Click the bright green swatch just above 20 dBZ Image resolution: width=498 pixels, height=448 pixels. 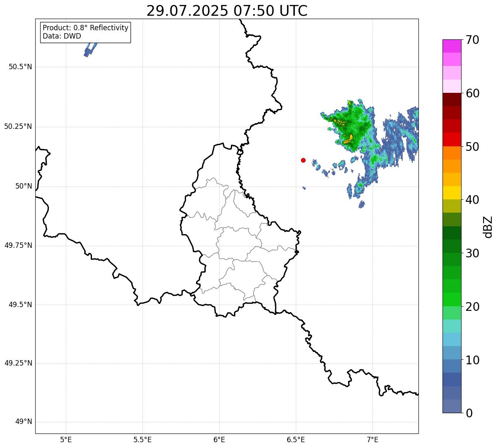pos(452,299)
